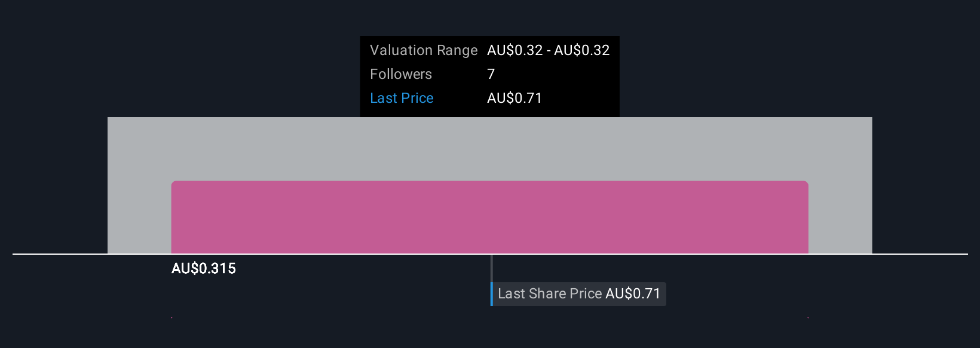Screen dimensions: 980x348
Task: Select the Followers label in tooltip
Action: [401, 74]
